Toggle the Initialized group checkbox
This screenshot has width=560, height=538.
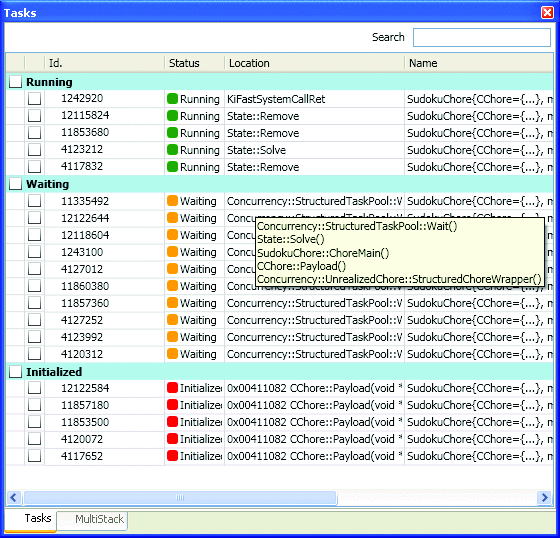pyautogui.click(x=15, y=372)
